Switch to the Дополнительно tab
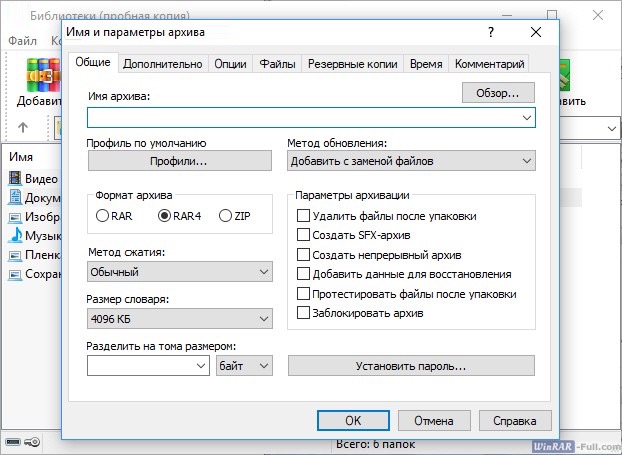This screenshot has width=622, height=455. point(163,64)
